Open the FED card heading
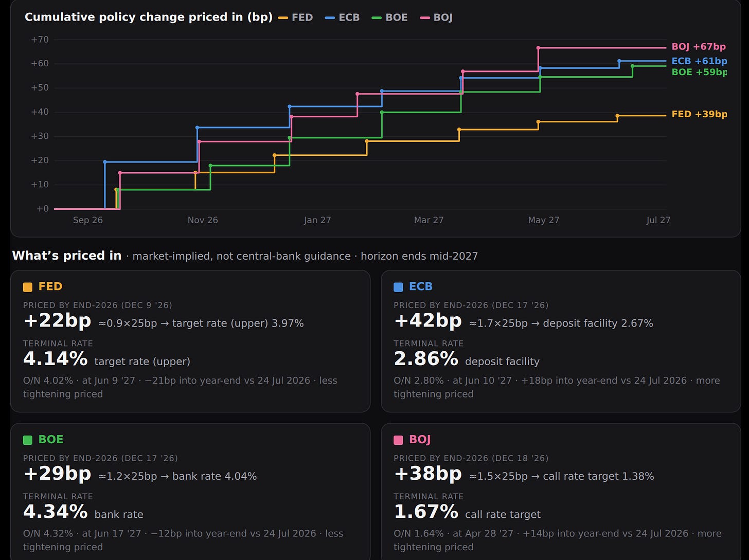This screenshot has height=560, width=749. coord(50,286)
